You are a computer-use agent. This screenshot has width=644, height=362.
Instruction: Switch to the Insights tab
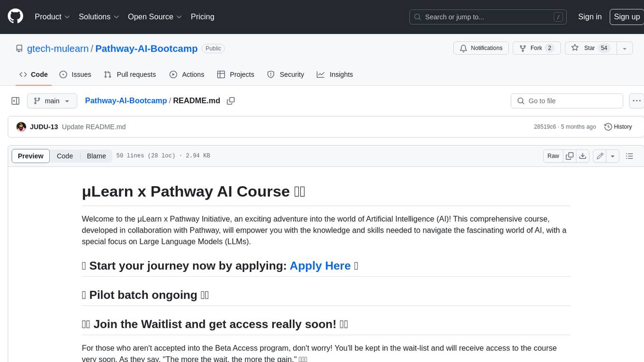coord(335,74)
